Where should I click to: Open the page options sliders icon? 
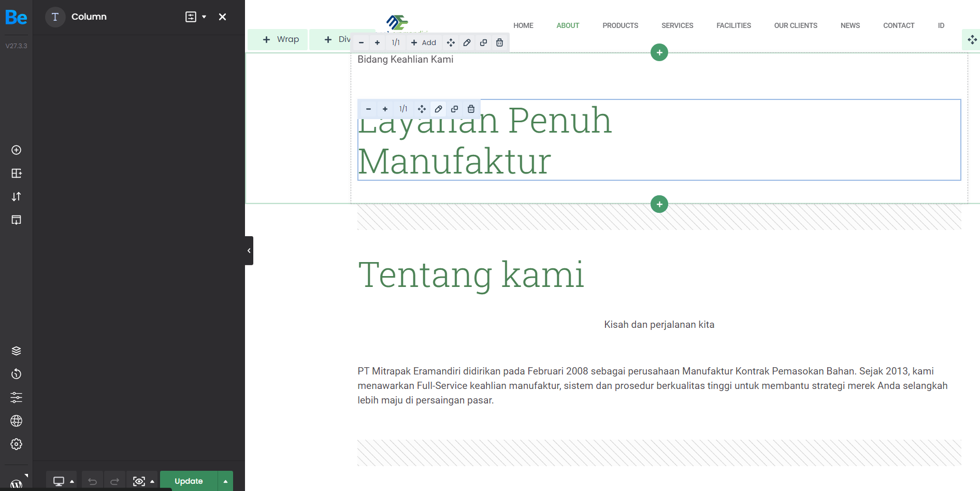coord(17,397)
